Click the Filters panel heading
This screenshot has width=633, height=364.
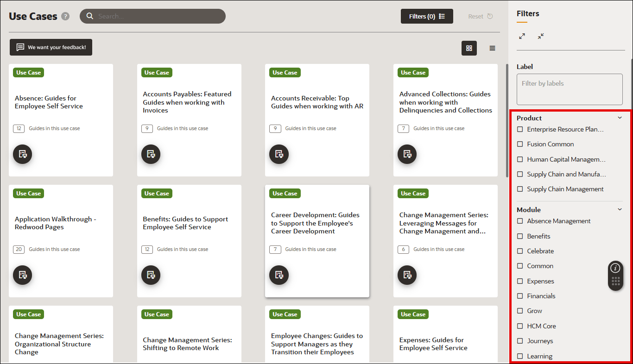pyautogui.click(x=528, y=13)
